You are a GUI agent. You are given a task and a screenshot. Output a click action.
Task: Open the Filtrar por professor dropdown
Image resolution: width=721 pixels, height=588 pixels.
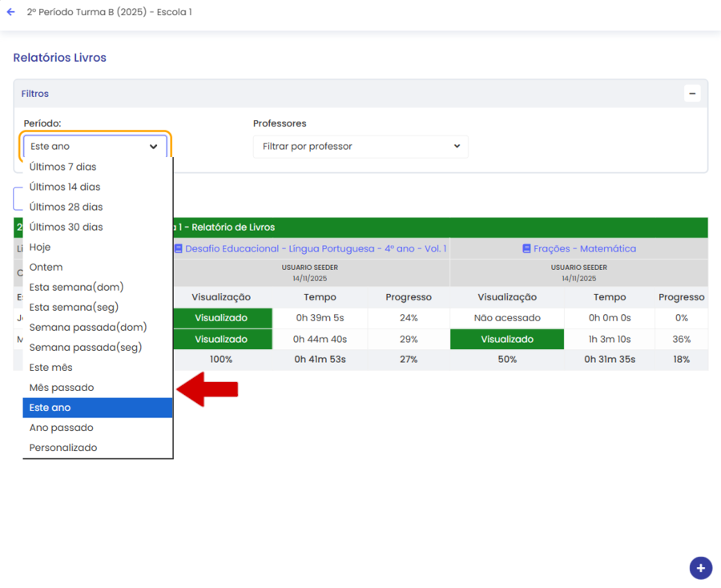click(x=360, y=147)
